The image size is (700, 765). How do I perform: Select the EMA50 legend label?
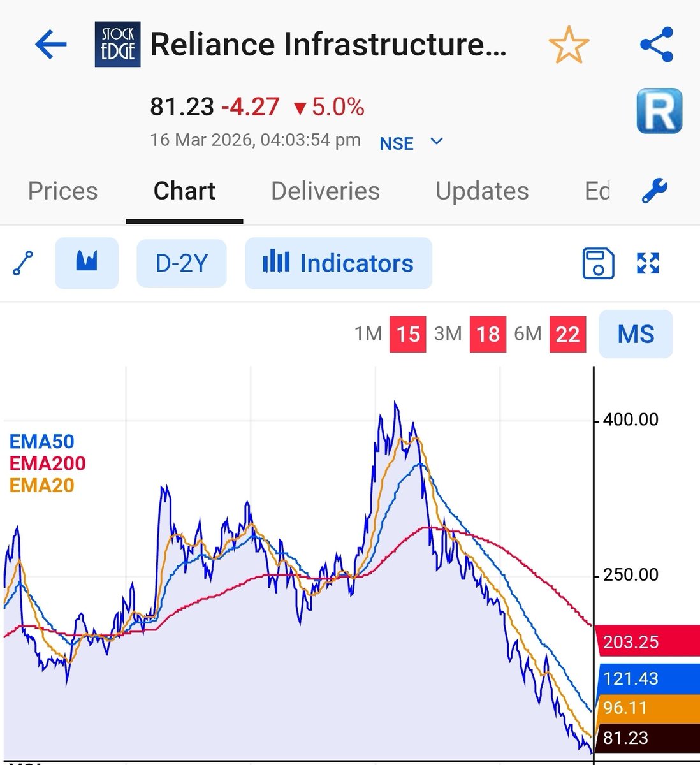click(41, 441)
